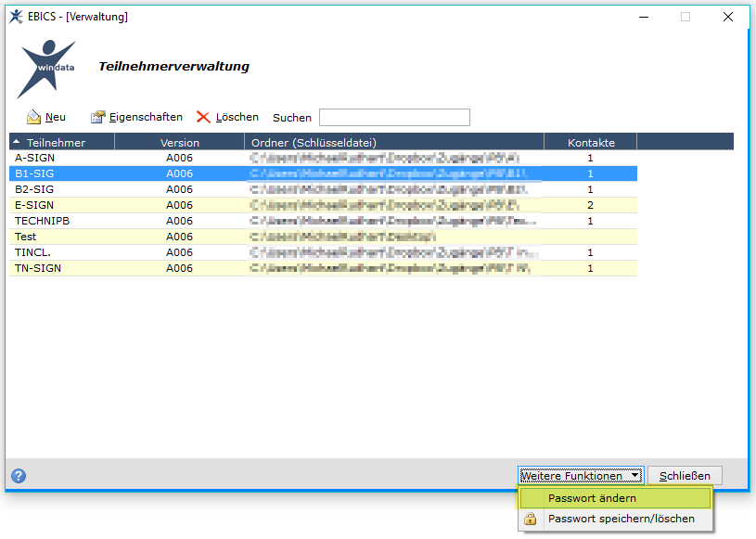The height and width of the screenshot is (539, 756).
Task: Click the EBICS title bar app icon
Action: coord(16,17)
